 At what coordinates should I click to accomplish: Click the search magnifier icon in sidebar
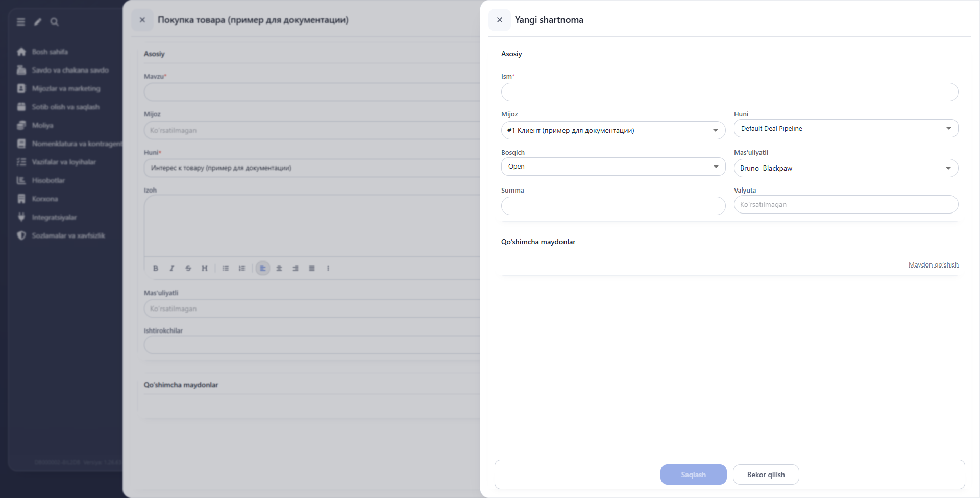pos(54,22)
